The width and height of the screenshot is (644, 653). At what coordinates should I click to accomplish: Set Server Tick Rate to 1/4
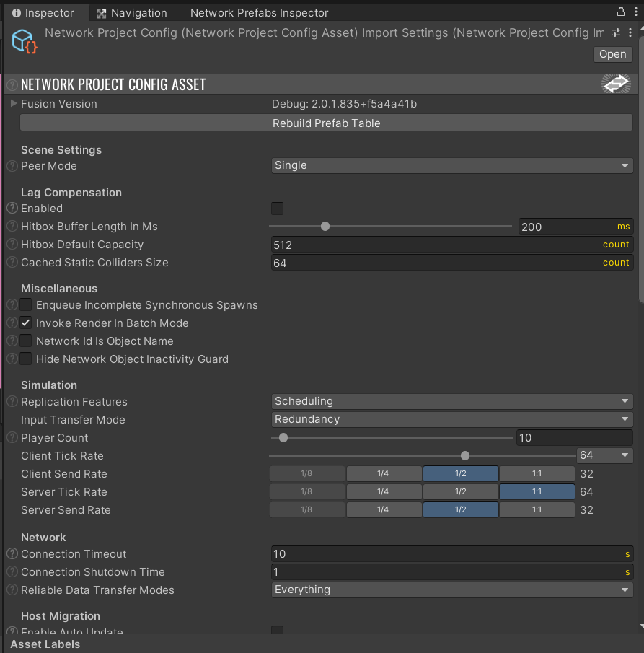(x=384, y=491)
